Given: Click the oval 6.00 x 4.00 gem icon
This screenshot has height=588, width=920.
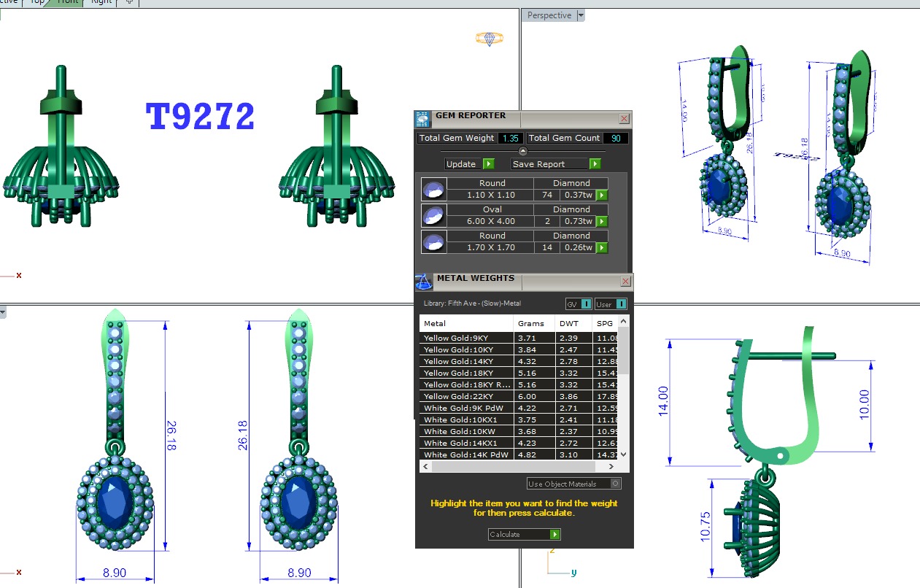Looking at the screenshot, I should (x=433, y=216).
